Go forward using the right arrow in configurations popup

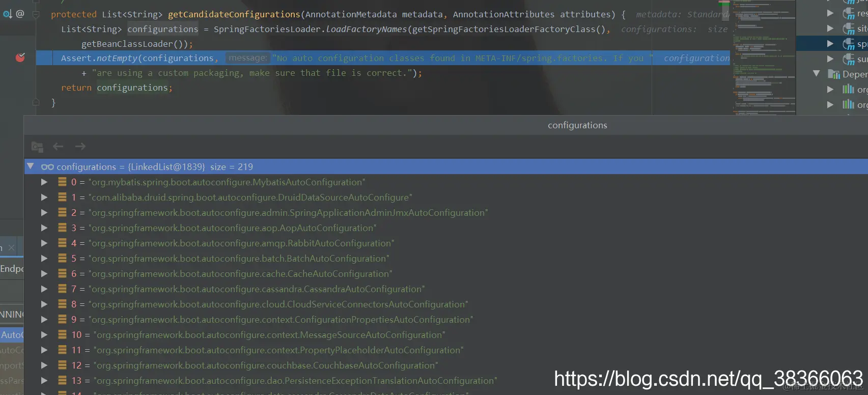pyautogui.click(x=80, y=147)
